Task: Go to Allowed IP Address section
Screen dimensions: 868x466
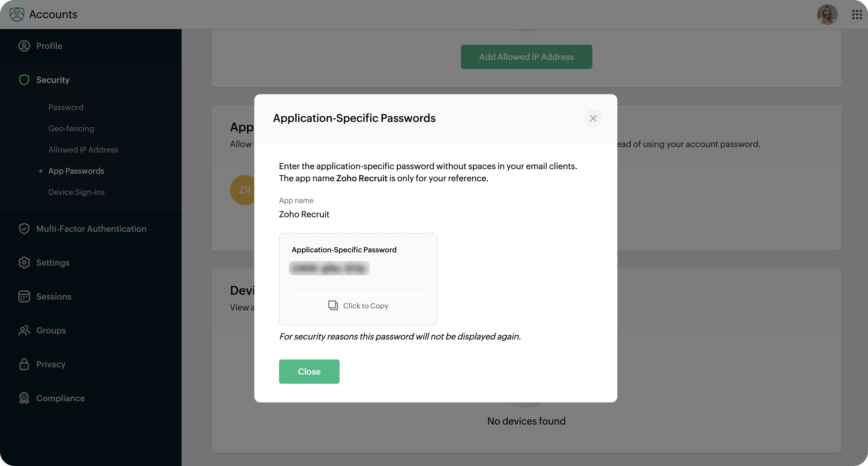Action: point(83,149)
